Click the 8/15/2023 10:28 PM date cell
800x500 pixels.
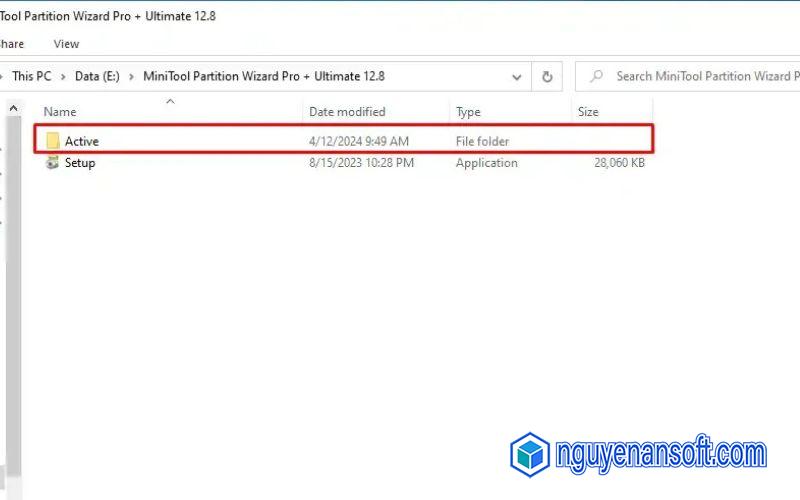(361, 163)
